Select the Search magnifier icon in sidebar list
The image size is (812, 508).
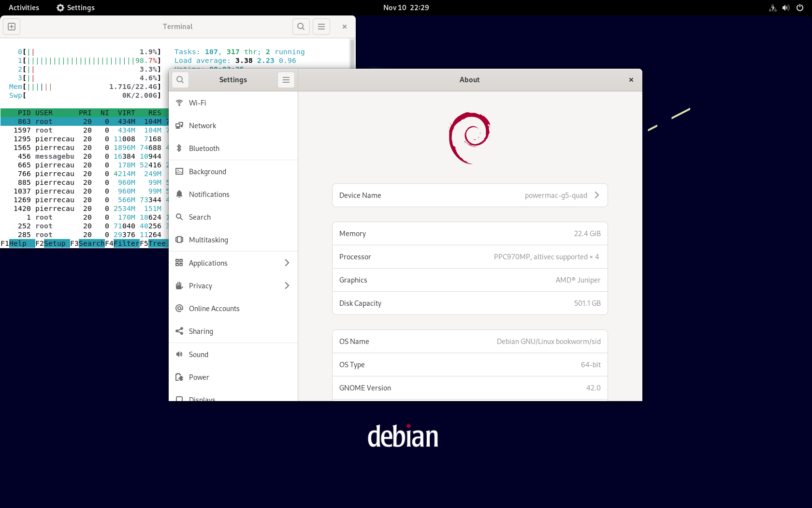click(x=179, y=217)
